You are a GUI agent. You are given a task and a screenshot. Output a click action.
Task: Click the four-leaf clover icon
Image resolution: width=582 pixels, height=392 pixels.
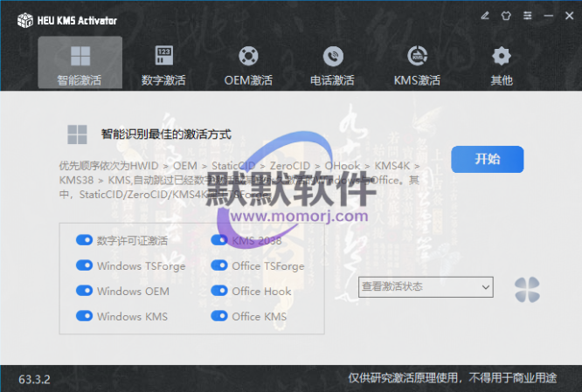527,288
